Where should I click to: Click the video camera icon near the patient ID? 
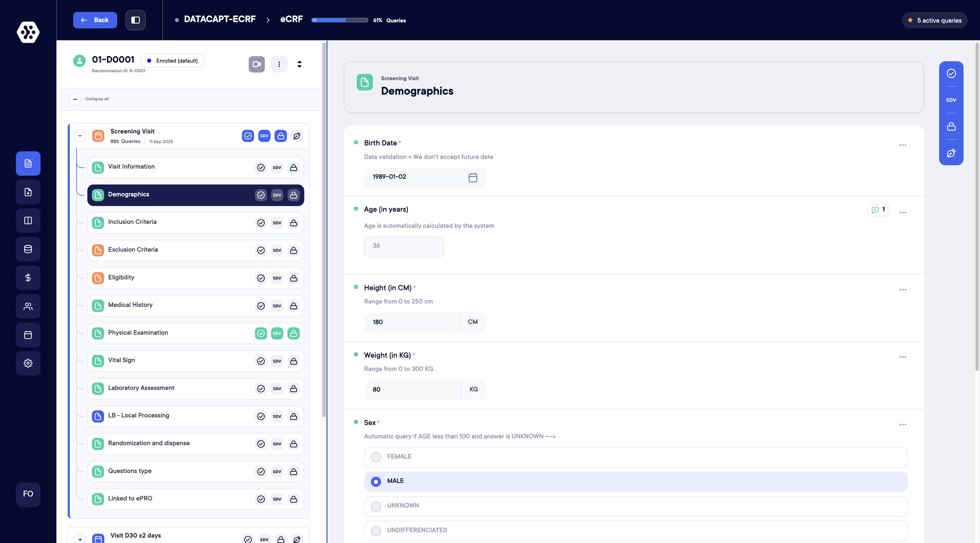coord(256,64)
